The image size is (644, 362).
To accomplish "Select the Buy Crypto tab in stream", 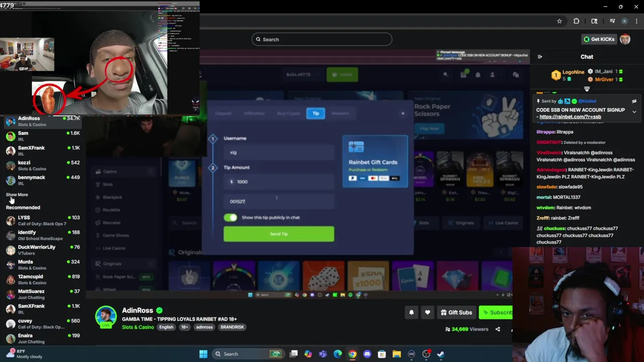I will point(288,113).
